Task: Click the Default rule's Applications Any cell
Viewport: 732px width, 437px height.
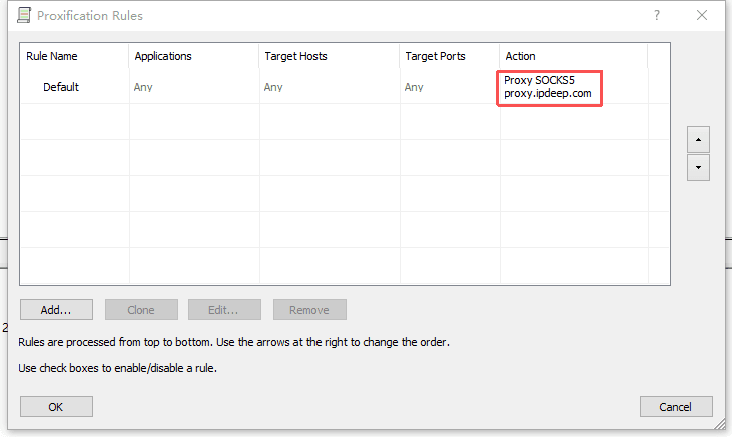Action: pos(144,87)
